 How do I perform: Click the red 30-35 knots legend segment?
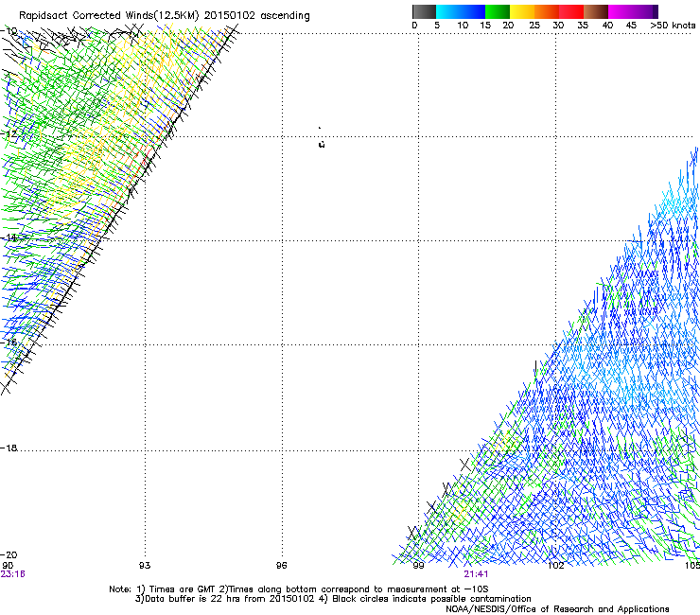[571, 11]
